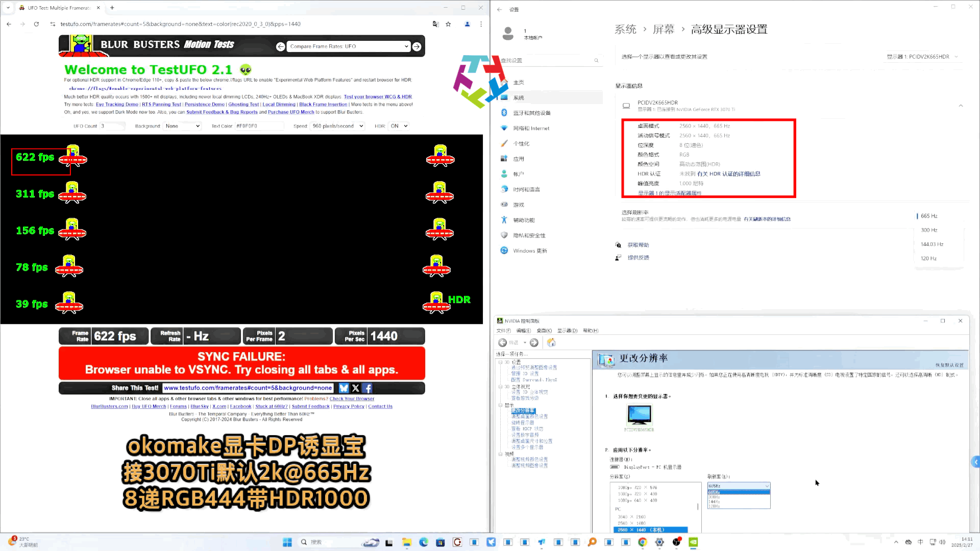
Task: Collapse the 3D 设置 tree node
Action: click(x=500, y=362)
